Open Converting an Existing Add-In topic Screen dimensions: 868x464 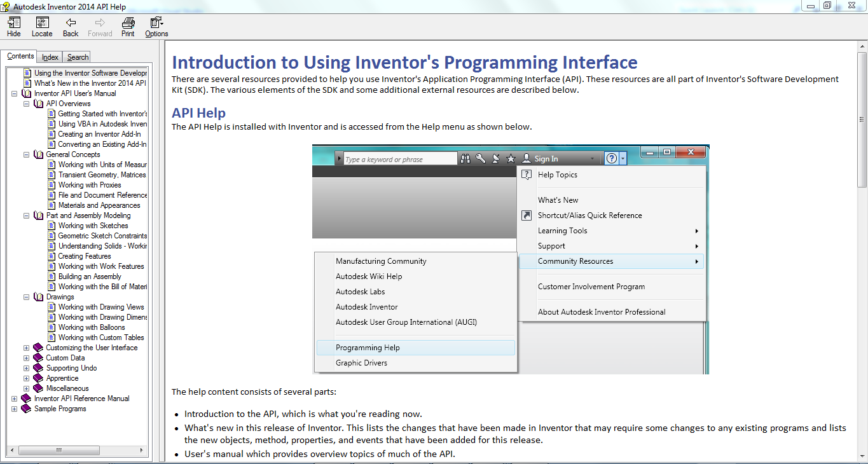[102, 144]
